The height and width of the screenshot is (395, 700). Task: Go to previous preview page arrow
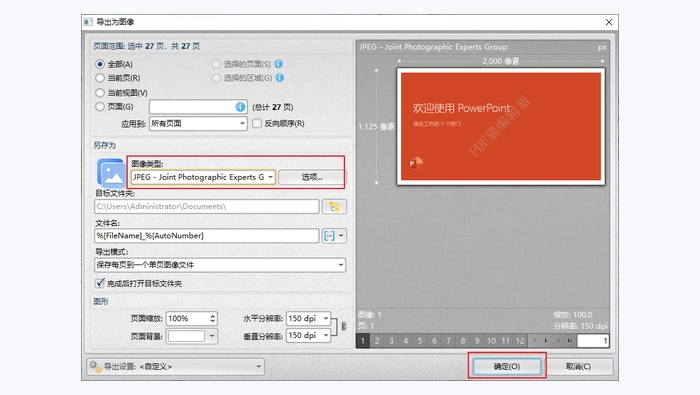tap(534, 341)
